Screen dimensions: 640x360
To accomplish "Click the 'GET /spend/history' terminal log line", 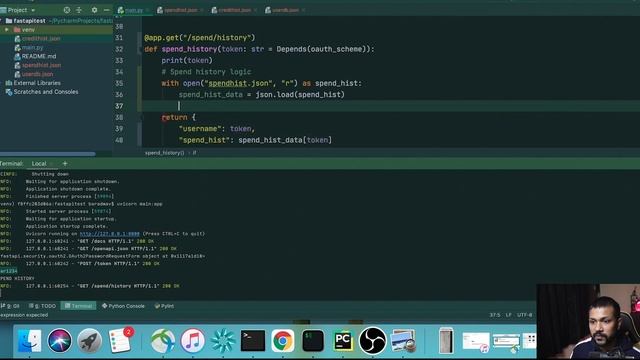I will click(x=90, y=286).
